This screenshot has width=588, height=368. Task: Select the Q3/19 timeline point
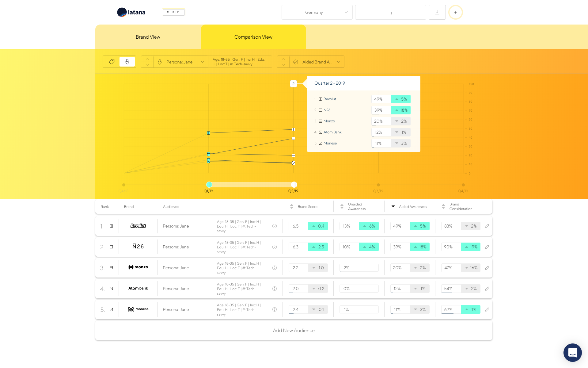click(x=378, y=185)
